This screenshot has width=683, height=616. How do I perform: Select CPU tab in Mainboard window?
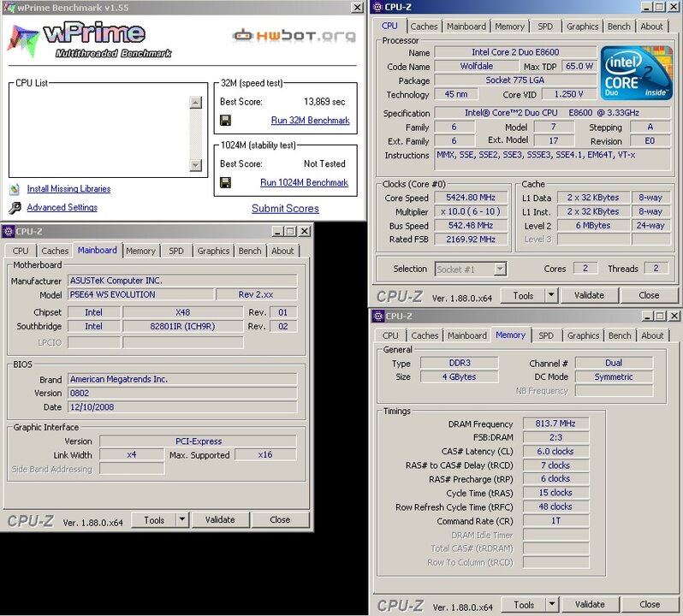(x=21, y=251)
